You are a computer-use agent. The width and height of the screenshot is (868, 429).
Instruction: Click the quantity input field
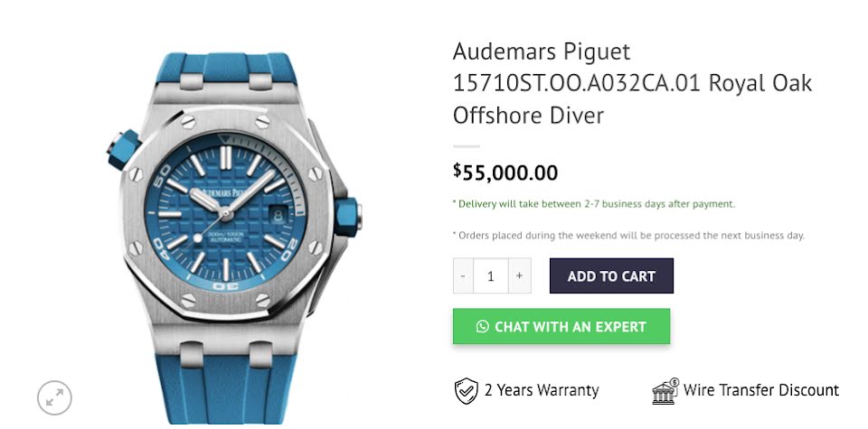490,275
